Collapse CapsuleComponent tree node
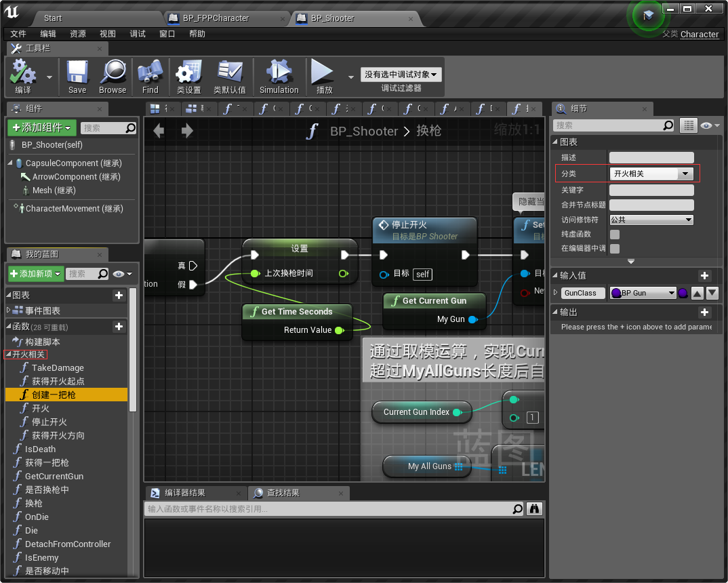 point(10,163)
